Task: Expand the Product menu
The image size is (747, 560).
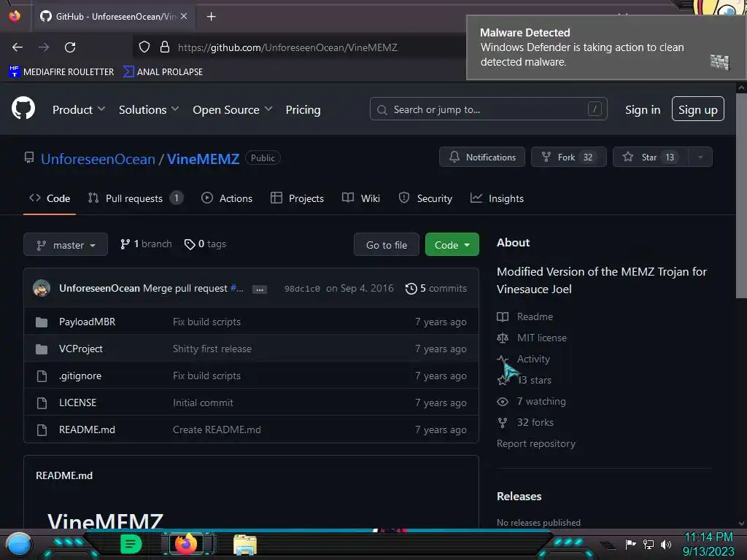Action: (x=79, y=109)
